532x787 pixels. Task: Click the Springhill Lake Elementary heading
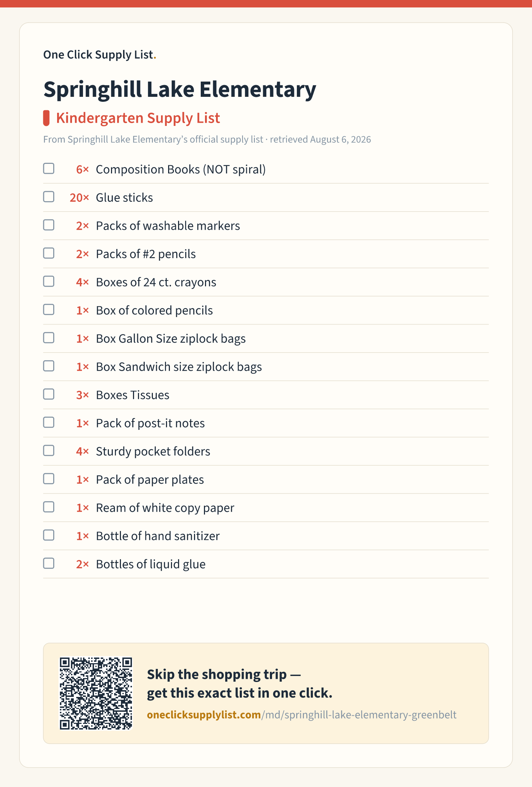(x=180, y=90)
